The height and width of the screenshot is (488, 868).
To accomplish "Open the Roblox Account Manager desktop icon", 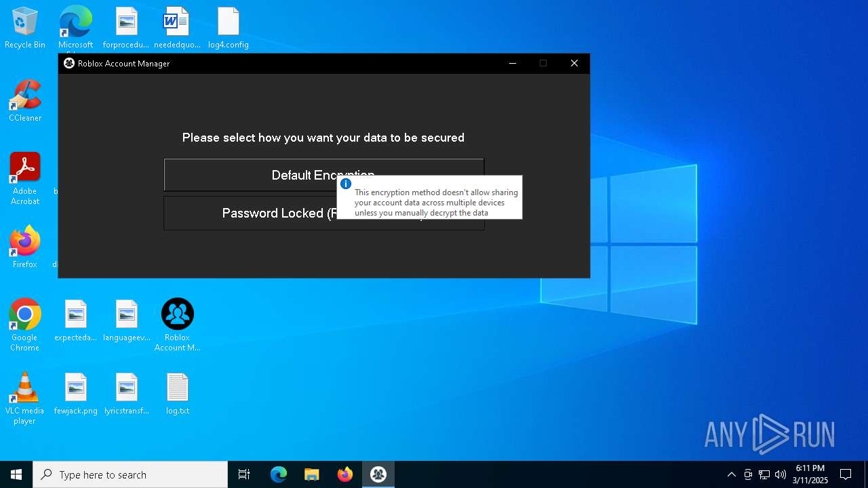I will (x=177, y=325).
